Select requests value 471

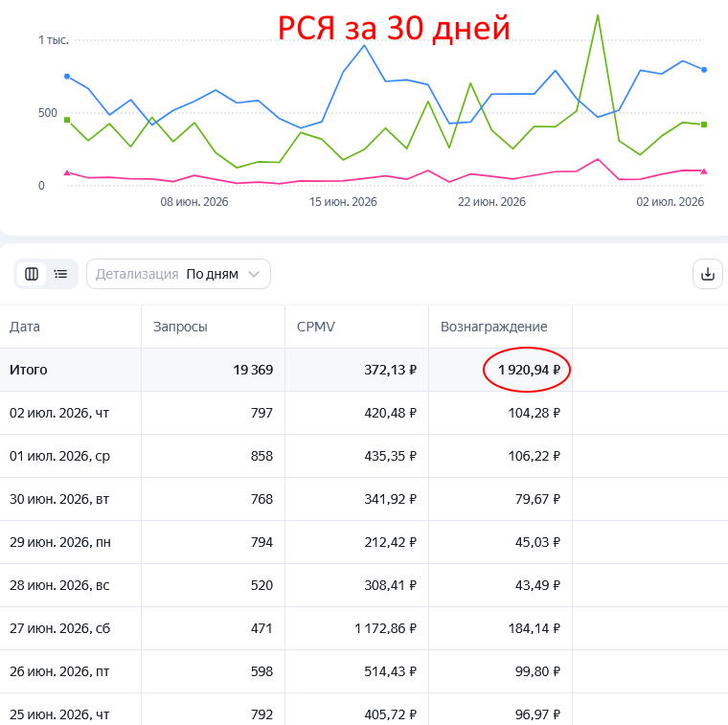(262, 629)
